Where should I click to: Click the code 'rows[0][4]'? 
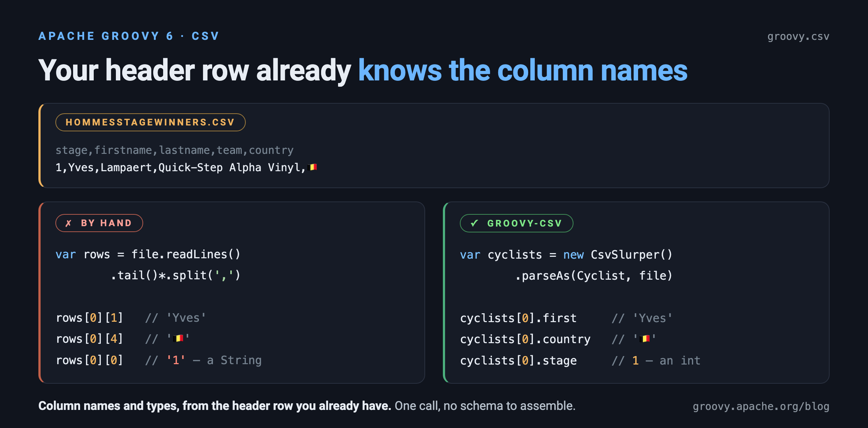(x=89, y=339)
